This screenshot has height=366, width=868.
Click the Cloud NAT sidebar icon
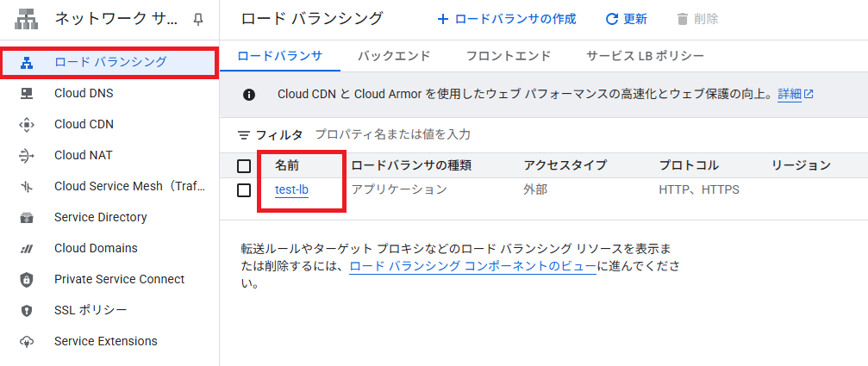coord(26,155)
